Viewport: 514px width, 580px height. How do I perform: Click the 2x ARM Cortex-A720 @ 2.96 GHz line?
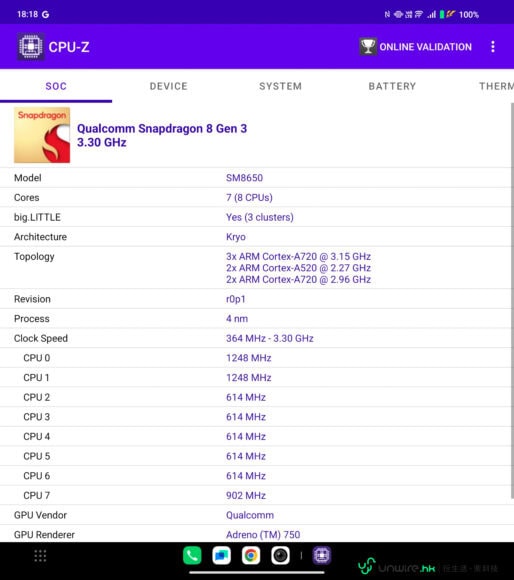coord(298,279)
